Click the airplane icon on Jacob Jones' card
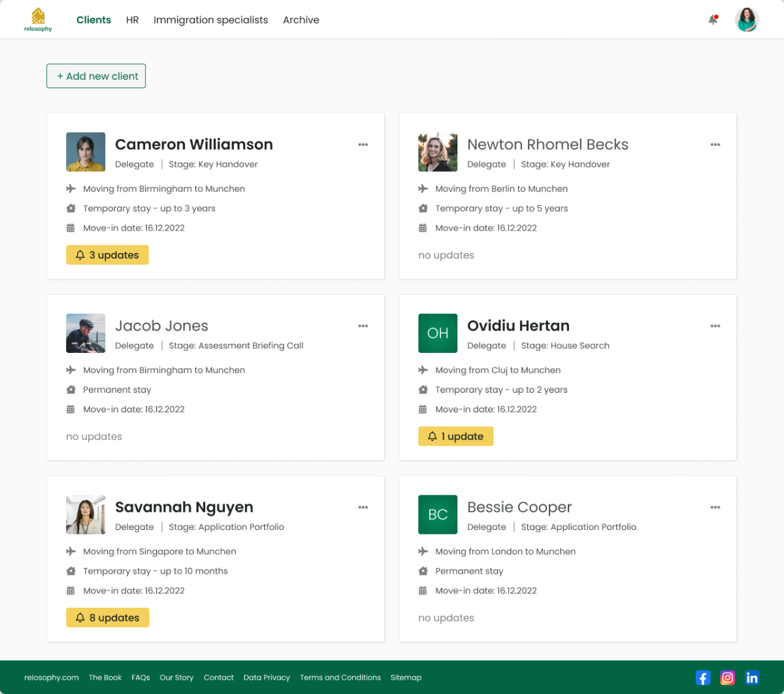784x694 pixels. coord(71,370)
